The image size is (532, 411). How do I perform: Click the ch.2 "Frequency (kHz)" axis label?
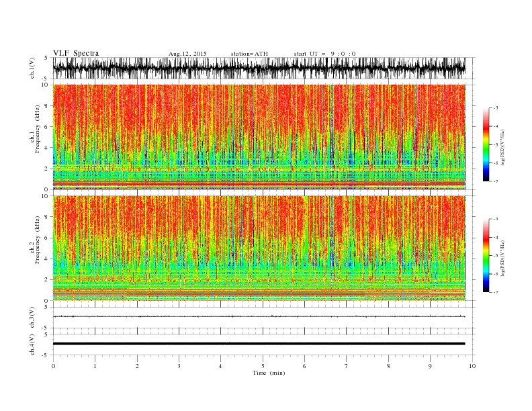[38, 240]
